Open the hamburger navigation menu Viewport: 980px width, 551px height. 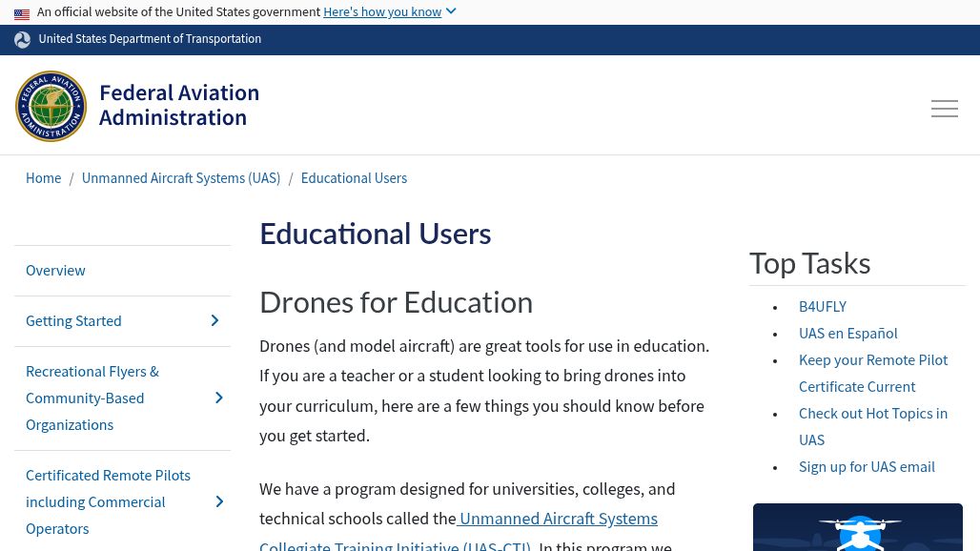944,109
